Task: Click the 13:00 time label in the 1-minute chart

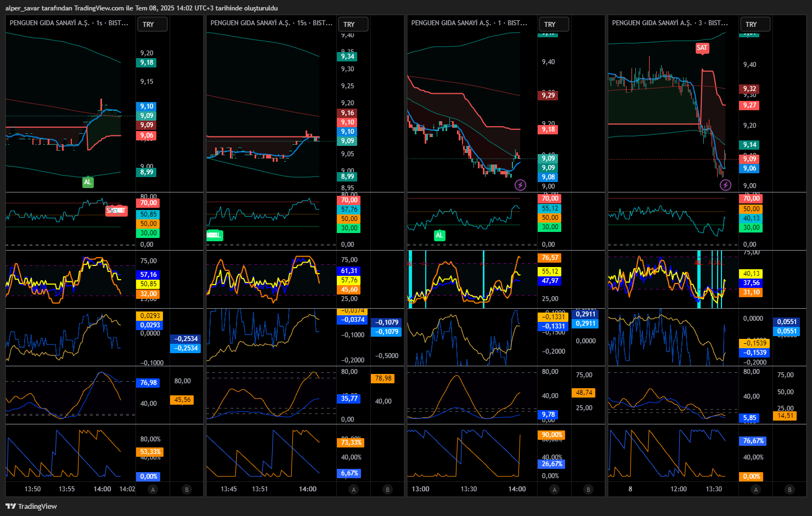Action: point(420,489)
